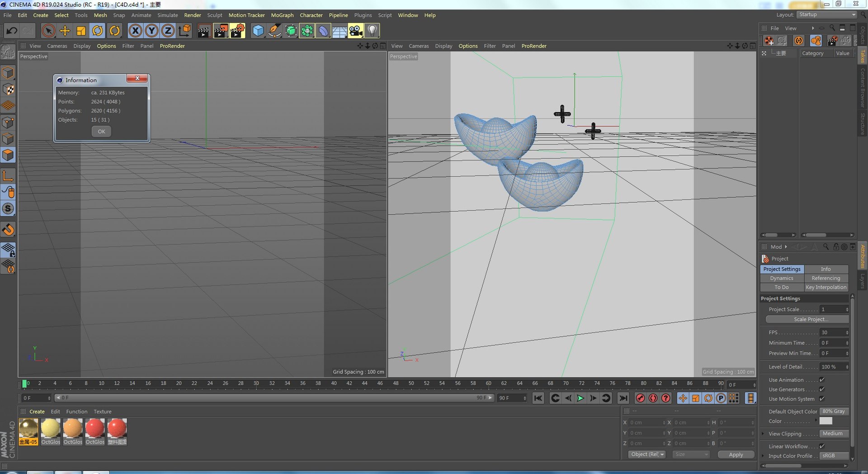The height and width of the screenshot is (474, 868).
Task: Switch to Texture mode in sidebar
Action: coord(8,89)
